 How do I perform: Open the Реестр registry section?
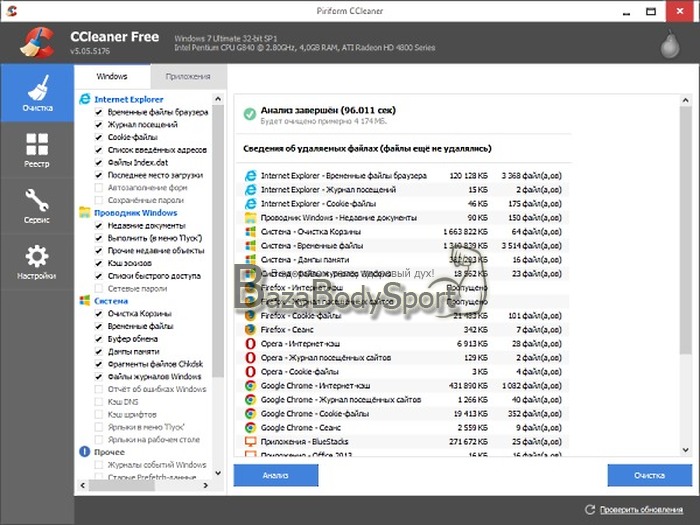click(37, 150)
